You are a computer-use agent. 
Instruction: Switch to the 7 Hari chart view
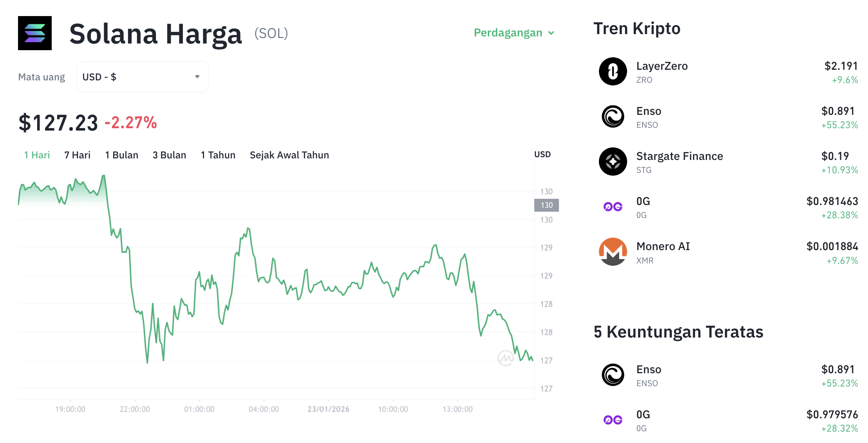(x=78, y=155)
